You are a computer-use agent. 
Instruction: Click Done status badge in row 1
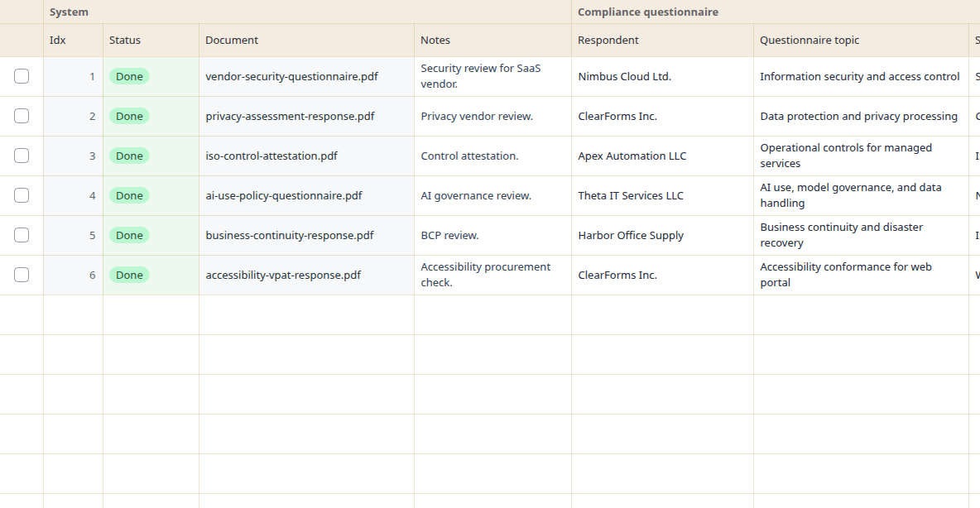[x=129, y=76]
